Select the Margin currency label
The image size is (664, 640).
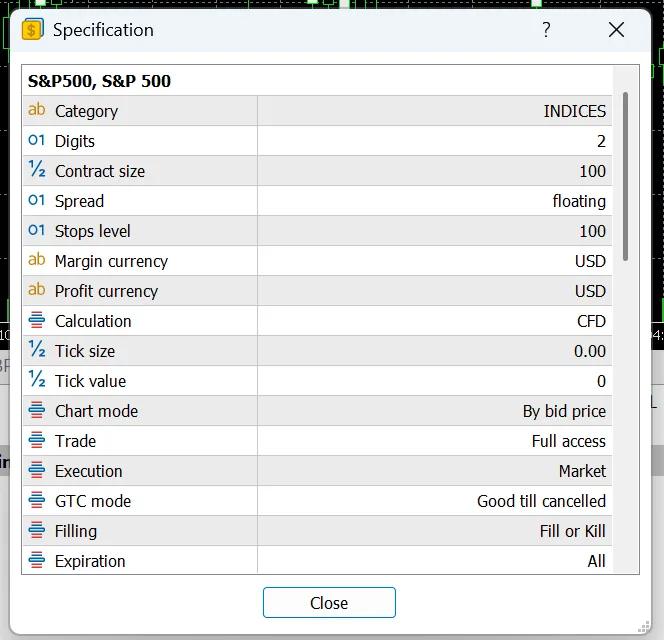111,261
